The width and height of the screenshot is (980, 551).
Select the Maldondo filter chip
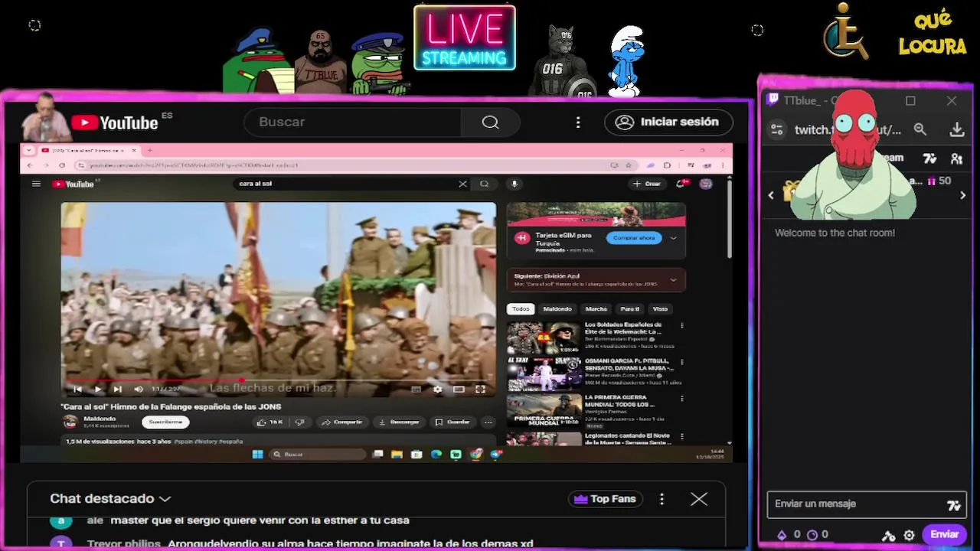pyautogui.click(x=557, y=308)
